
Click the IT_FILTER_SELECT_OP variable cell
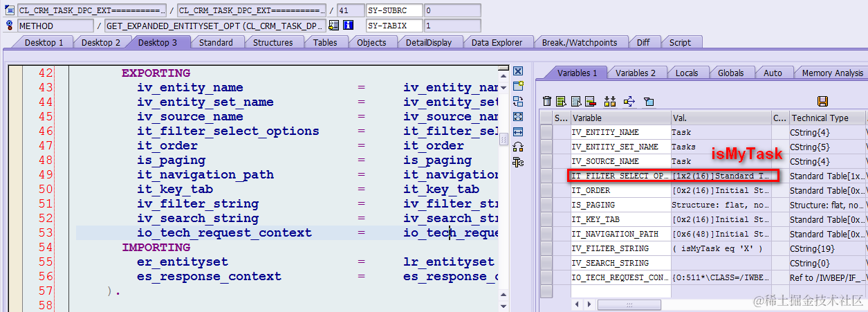point(620,176)
